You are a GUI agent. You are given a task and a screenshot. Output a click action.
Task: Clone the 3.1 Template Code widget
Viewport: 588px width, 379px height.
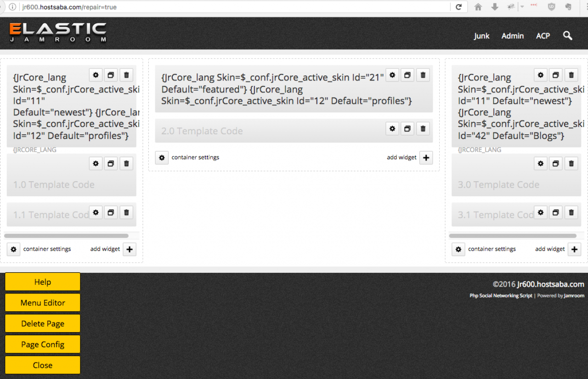click(x=556, y=212)
